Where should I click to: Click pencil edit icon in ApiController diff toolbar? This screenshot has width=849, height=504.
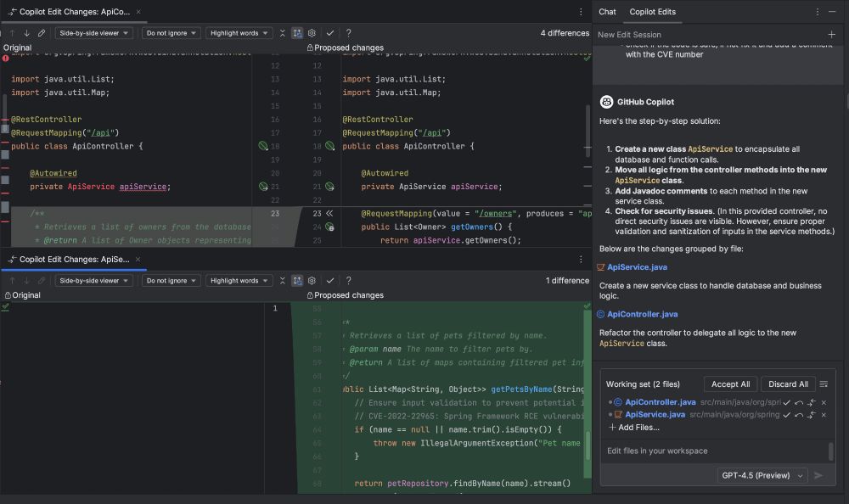(41, 33)
